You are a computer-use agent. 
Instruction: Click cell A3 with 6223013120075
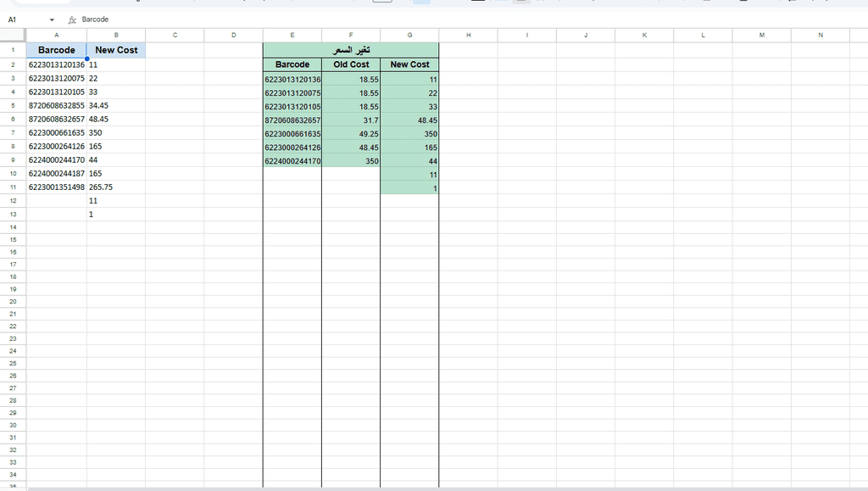click(x=57, y=79)
